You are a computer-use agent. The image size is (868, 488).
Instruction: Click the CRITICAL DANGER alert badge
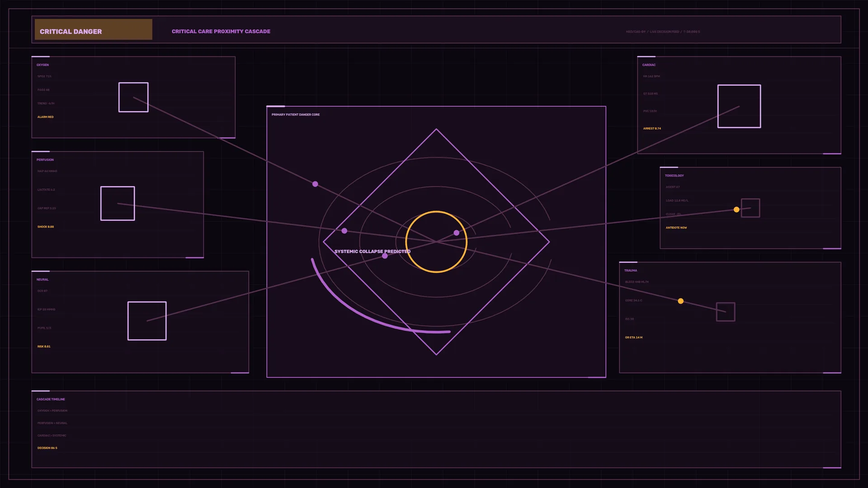94,29
